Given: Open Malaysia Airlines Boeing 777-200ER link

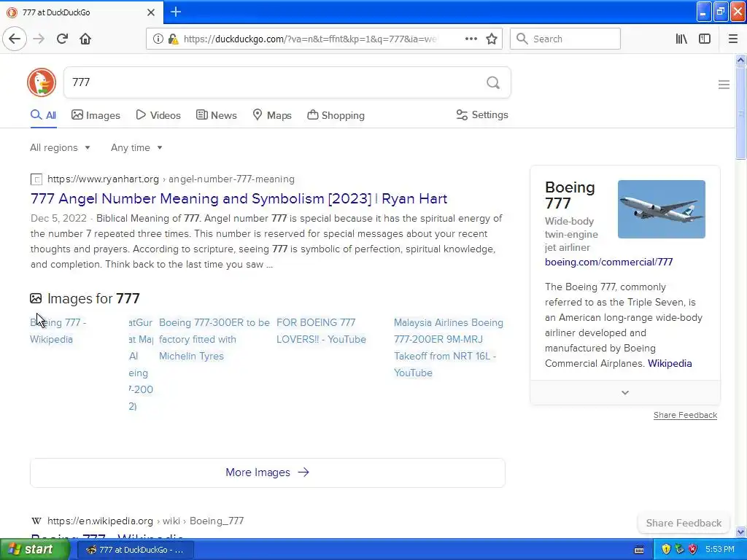Looking at the screenshot, I should pos(449,348).
